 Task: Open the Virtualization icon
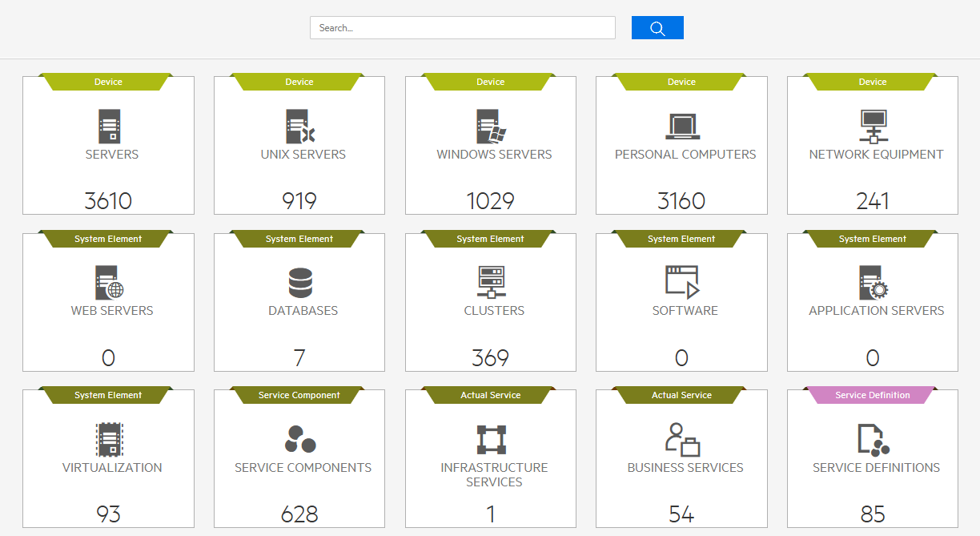[x=109, y=440]
